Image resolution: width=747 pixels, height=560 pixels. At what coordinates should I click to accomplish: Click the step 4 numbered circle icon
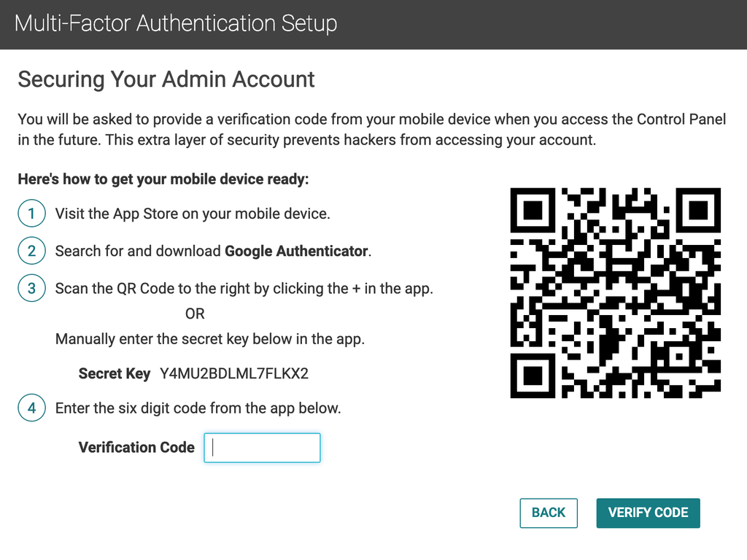[x=31, y=408]
